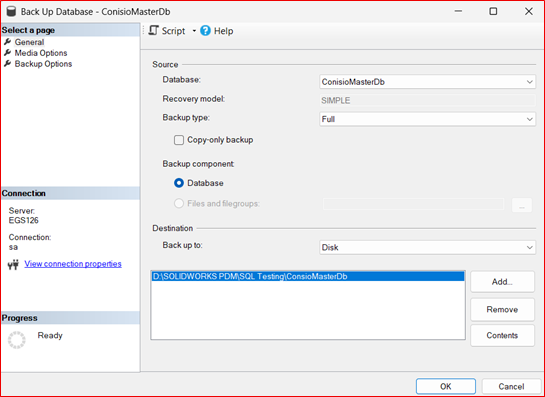
Task: Click the ellipsis browse button for filegroups
Action: [522, 205]
